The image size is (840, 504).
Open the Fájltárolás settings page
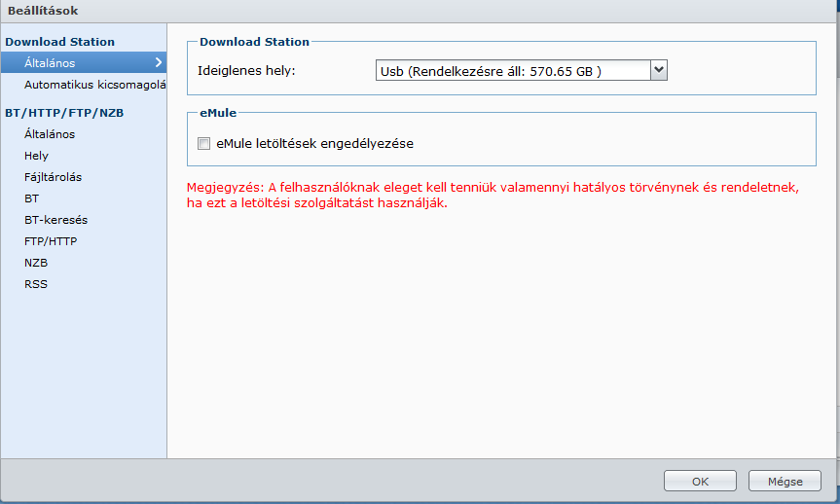click(53, 177)
